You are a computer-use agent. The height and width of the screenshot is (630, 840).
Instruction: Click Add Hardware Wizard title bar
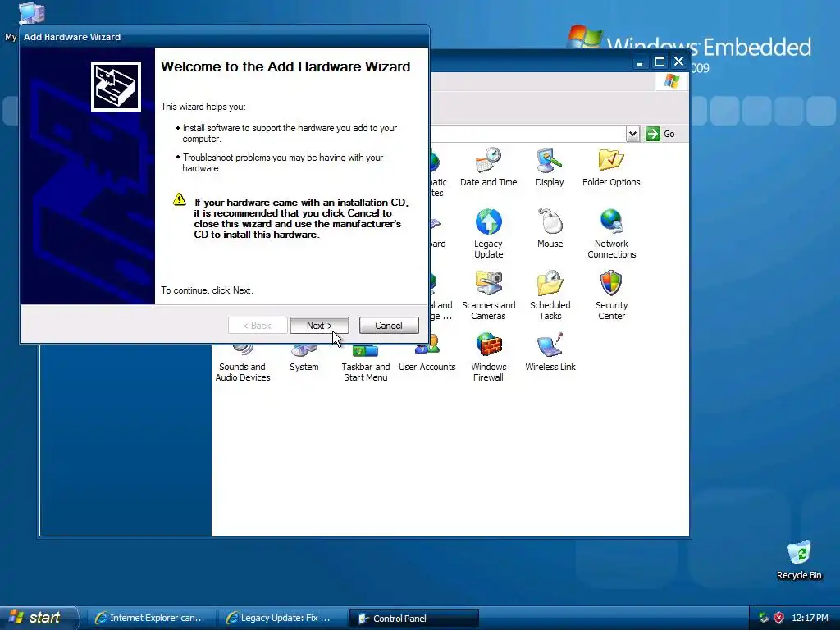point(224,36)
